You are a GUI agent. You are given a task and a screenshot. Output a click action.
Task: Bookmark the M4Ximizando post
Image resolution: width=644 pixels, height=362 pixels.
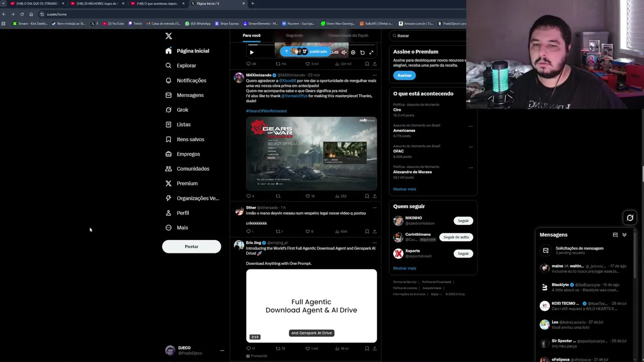(367, 196)
